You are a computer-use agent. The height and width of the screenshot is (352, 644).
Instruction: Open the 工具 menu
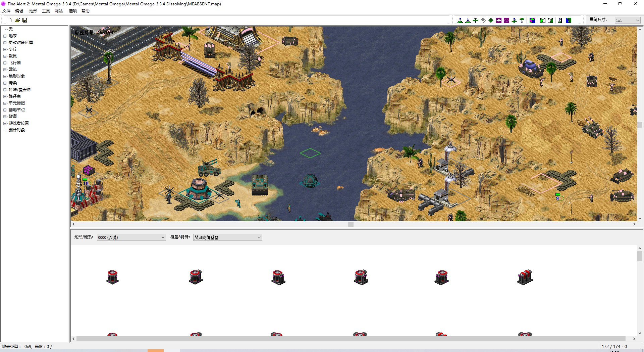[x=46, y=11]
